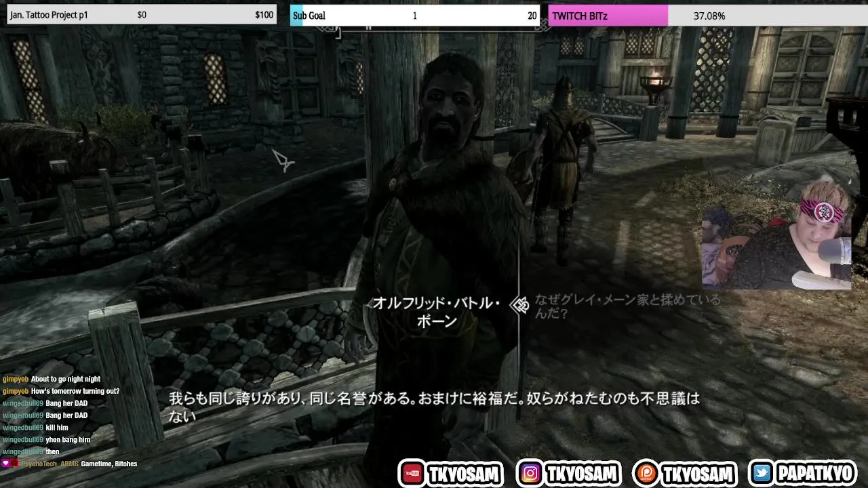Click chat message "How's tomorrow turning out?"

click(x=75, y=391)
